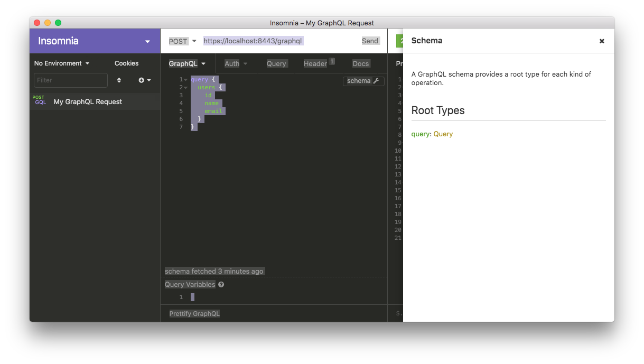The image size is (644, 364).
Task: Click the Schema panel title
Action: pyautogui.click(x=427, y=41)
